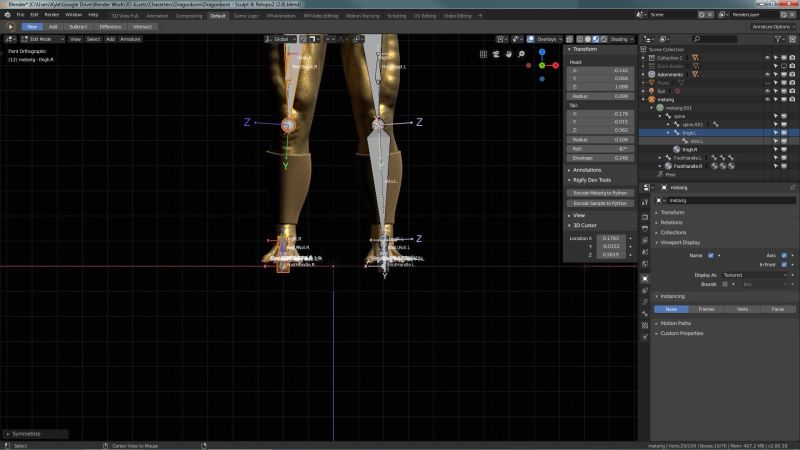Adjust the Tail Radius value field
The image size is (800, 450).
[600, 140]
